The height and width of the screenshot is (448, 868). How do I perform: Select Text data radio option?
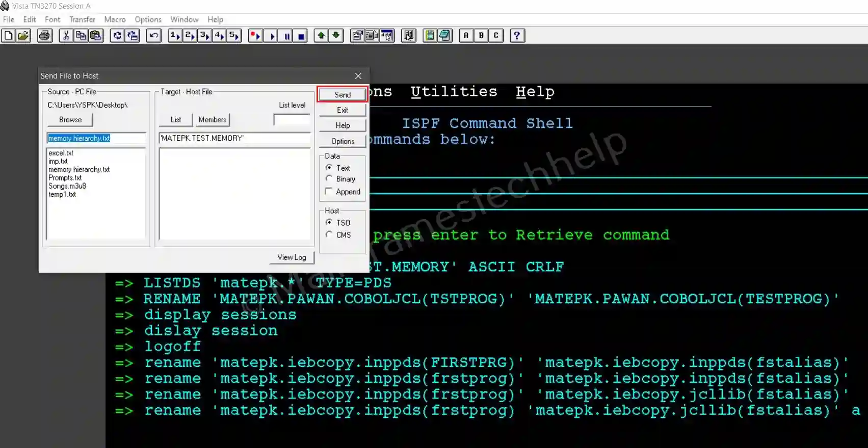pyautogui.click(x=329, y=168)
